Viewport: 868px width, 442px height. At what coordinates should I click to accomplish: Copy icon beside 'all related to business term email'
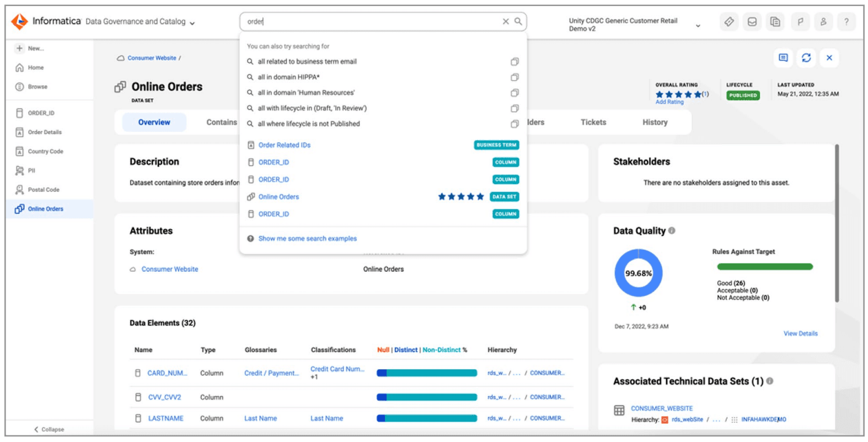coord(515,62)
